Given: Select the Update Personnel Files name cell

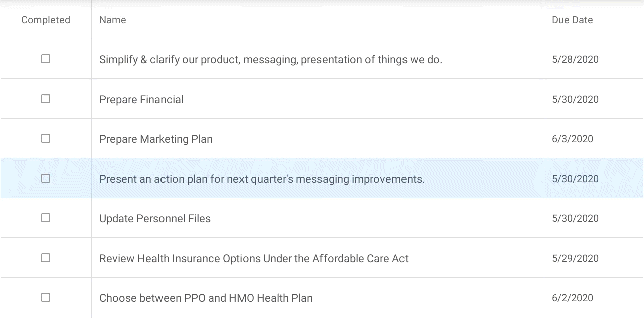Looking at the screenshot, I should tap(317, 218).
